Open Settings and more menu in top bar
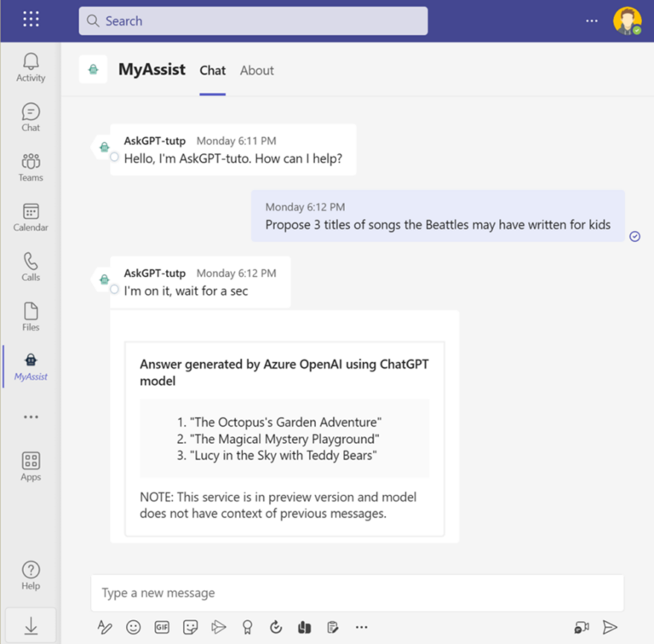 coord(592,20)
